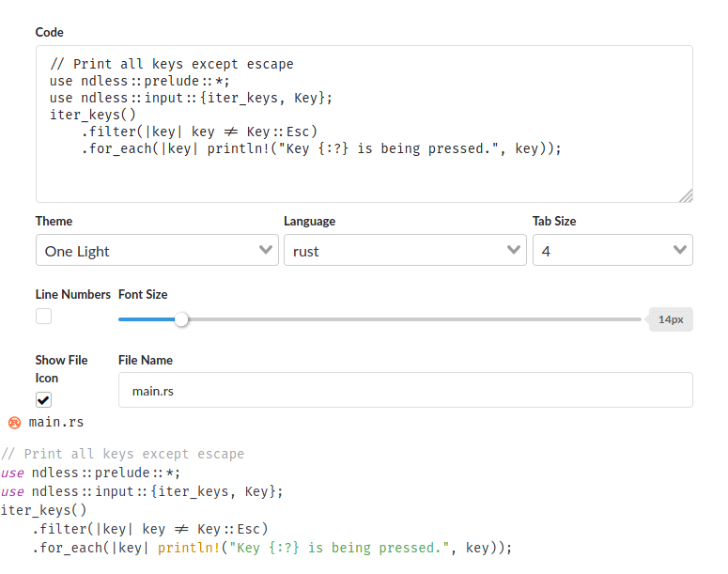Image resolution: width=728 pixels, height=574 pixels.
Task: Focus the File Name input field
Action: (x=405, y=391)
